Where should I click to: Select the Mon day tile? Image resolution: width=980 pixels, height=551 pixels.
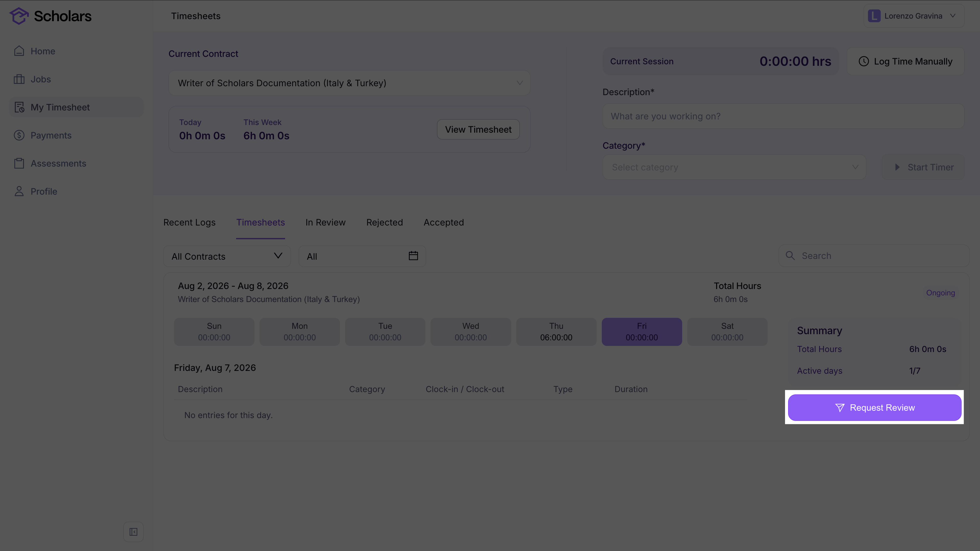click(300, 332)
